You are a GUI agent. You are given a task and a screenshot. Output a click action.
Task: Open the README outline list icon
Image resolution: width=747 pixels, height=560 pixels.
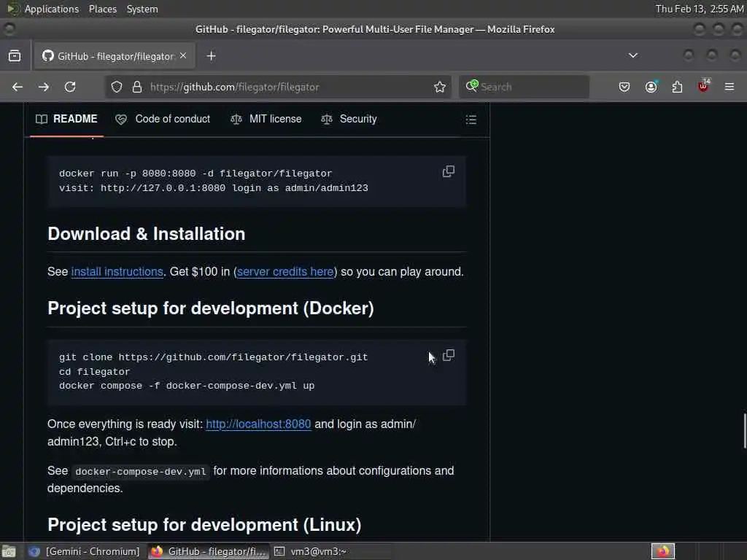(471, 119)
